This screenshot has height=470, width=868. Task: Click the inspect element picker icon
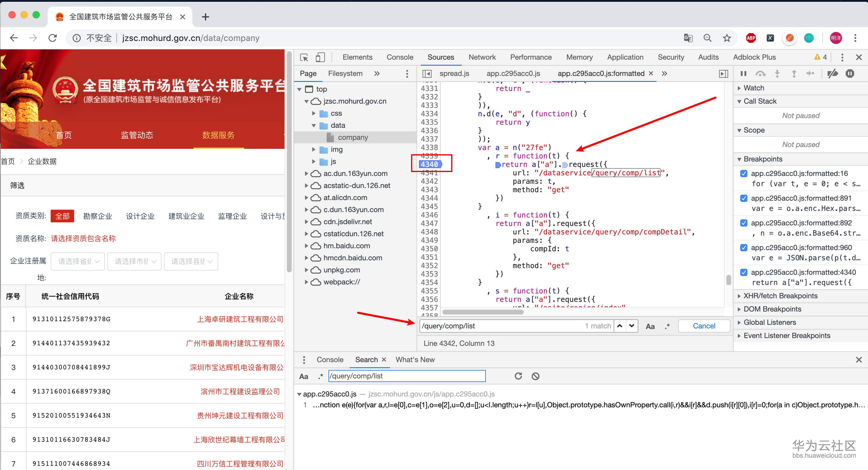tap(304, 57)
